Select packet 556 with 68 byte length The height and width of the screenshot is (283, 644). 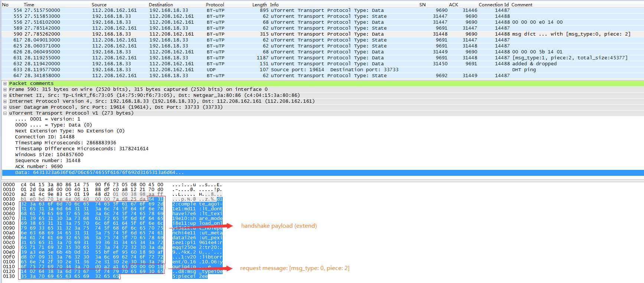[323, 22]
